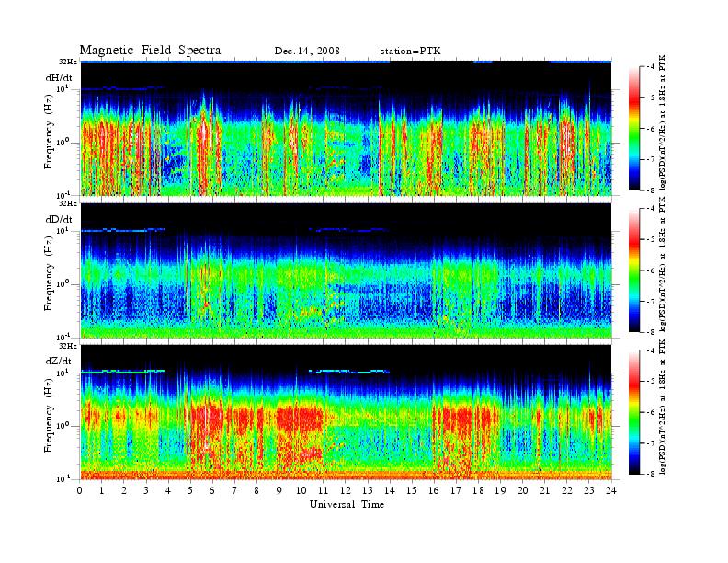The height and width of the screenshot is (563, 728).
Task: Click the hour "3" tick label on the time axis
Action: coord(146,490)
